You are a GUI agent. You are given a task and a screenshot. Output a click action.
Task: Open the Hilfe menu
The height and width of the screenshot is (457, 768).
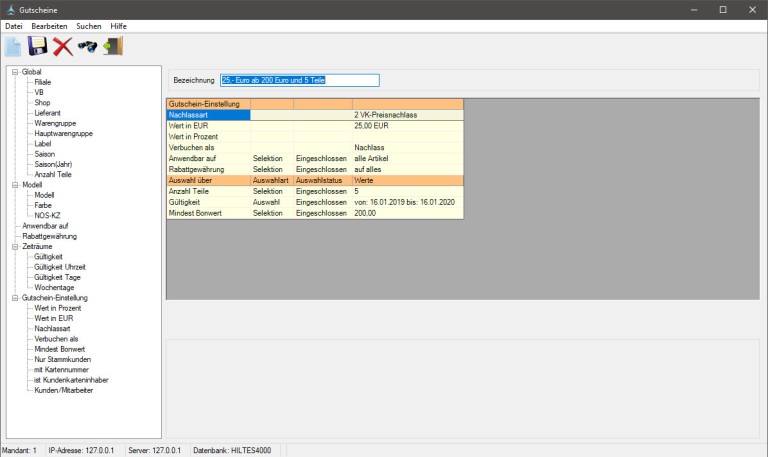[x=119, y=25]
